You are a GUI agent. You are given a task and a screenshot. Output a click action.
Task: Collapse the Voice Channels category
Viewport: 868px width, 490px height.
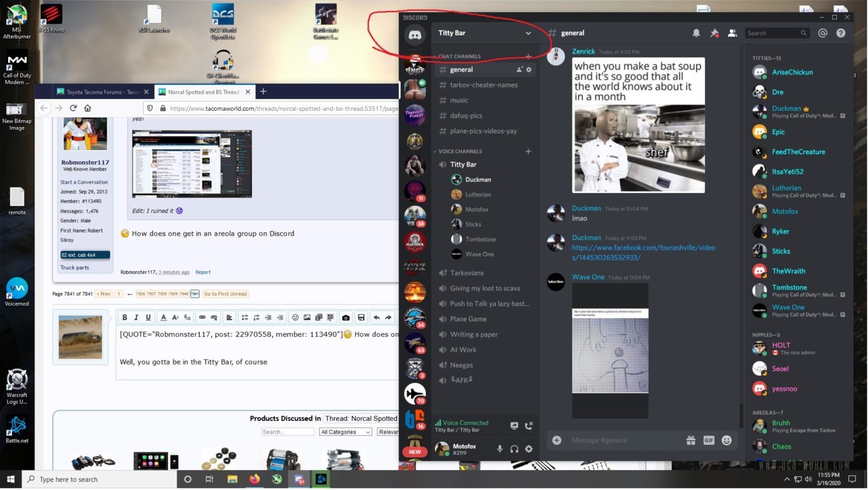[x=459, y=151]
